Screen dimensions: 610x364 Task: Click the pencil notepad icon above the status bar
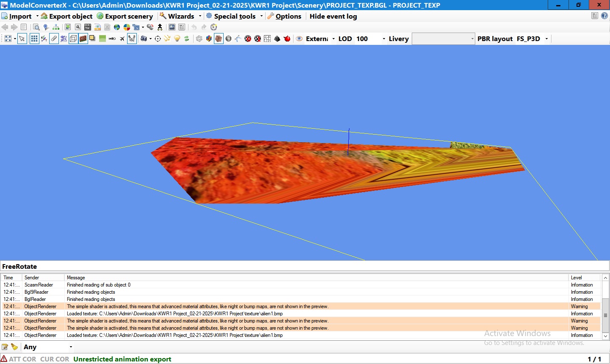pyautogui.click(x=5, y=347)
